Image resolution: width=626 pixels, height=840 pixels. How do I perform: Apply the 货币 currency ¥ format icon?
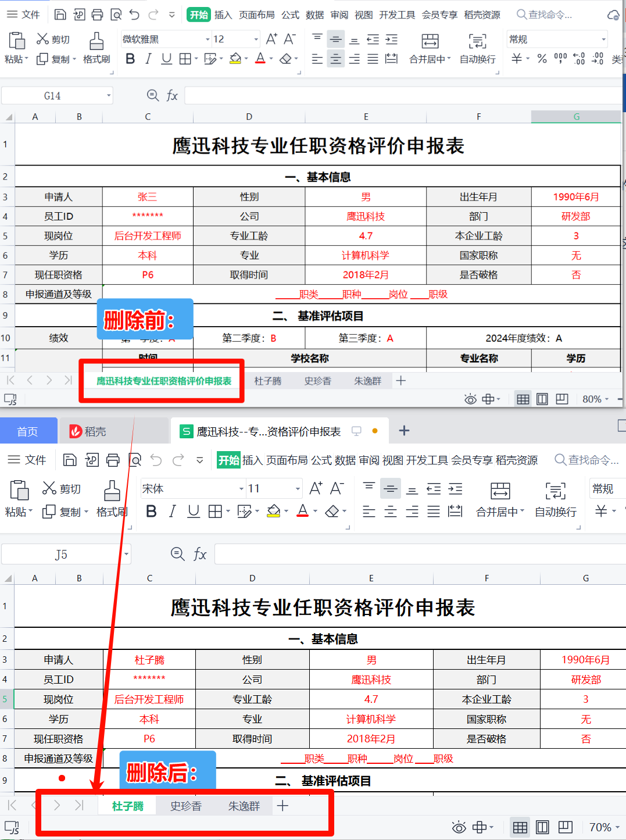(600, 512)
